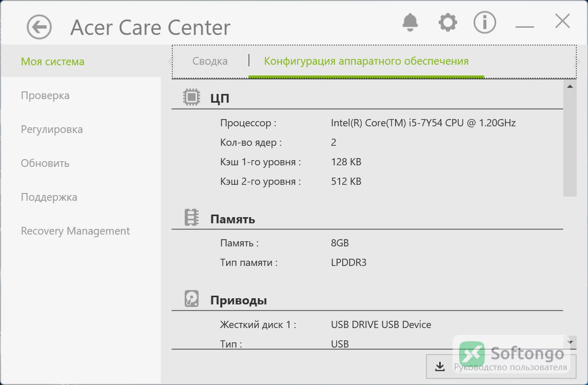Click Кэш 2-го уровня label
The width and height of the screenshot is (588, 385).
(260, 181)
